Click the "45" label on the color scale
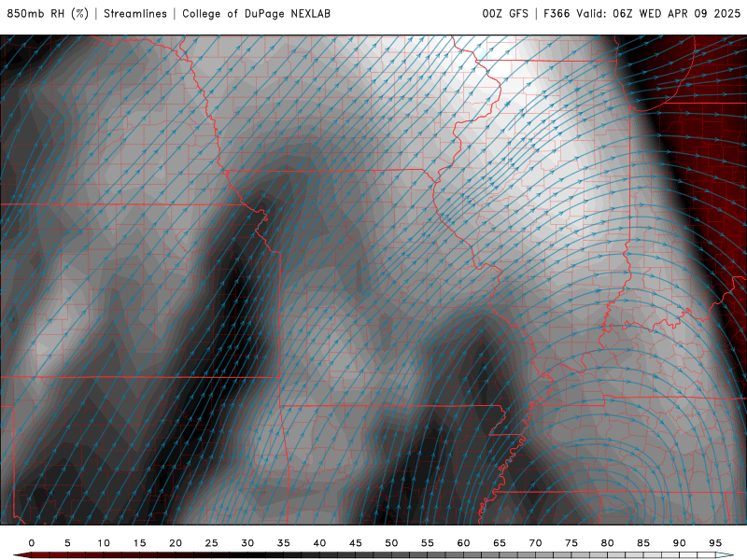 pos(356,543)
